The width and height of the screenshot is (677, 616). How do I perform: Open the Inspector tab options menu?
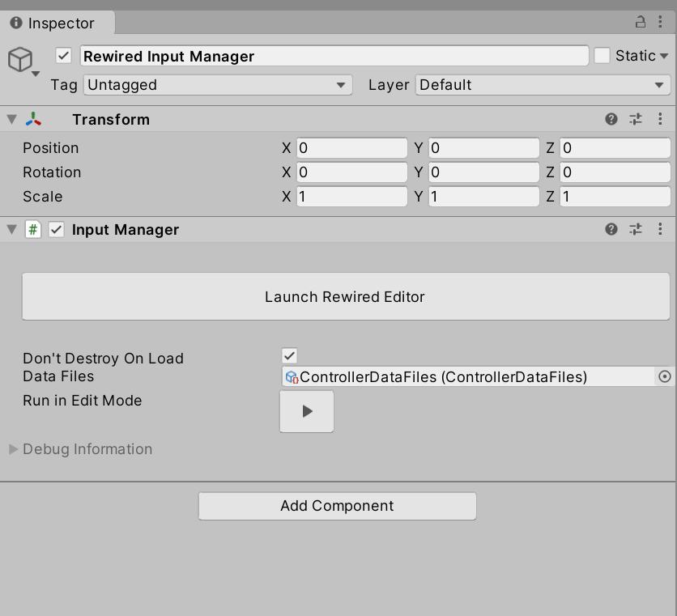pyautogui.click(x=660, y=22)
